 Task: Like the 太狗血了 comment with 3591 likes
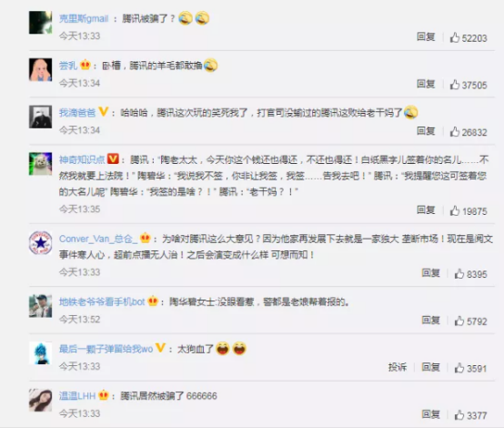[x=459, y=368]
